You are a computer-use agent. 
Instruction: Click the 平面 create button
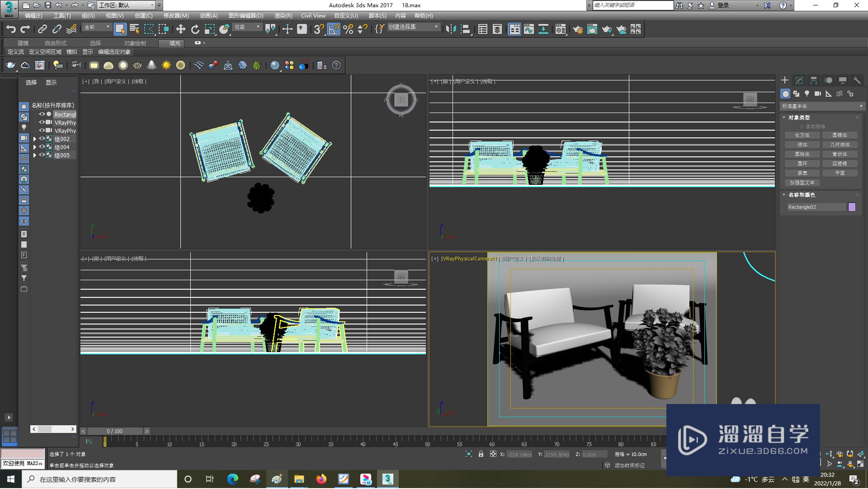[840, 173]
